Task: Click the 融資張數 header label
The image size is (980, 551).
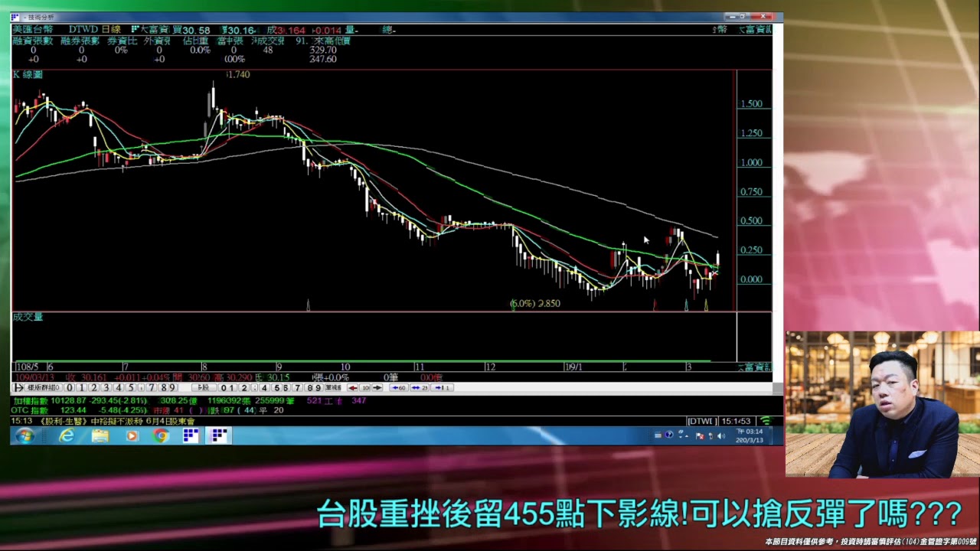Action: point(33,41)
